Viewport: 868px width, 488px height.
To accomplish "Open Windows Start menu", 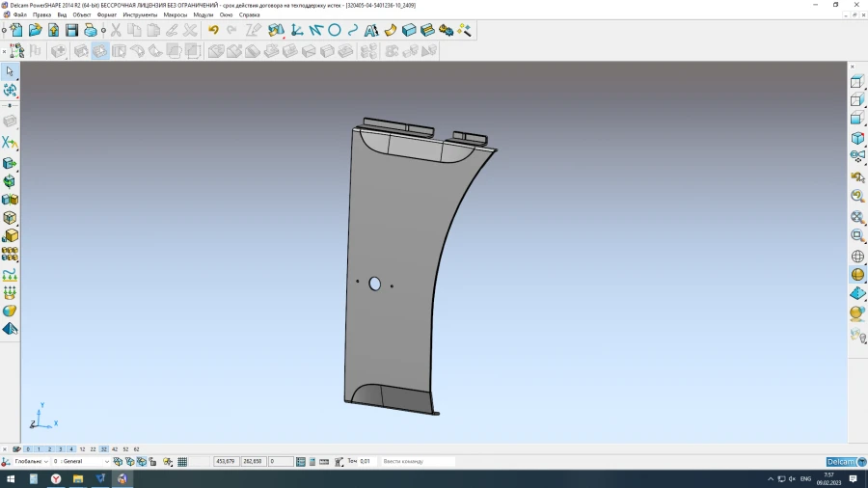I will 11,478.
